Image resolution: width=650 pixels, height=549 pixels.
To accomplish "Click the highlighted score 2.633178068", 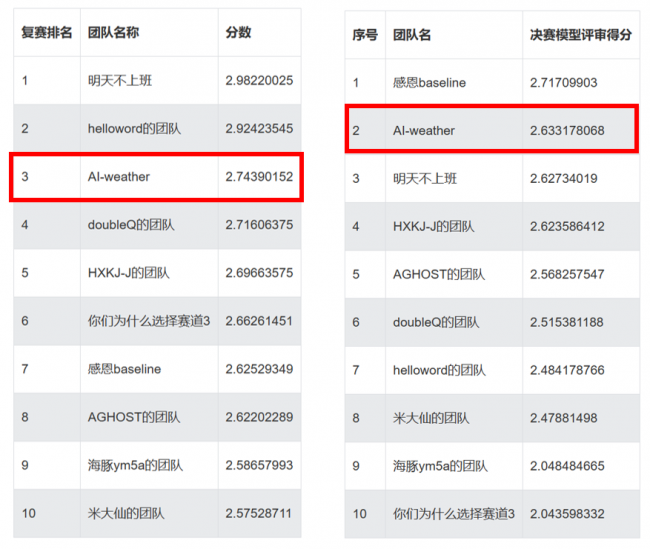I will click(567, 131).
